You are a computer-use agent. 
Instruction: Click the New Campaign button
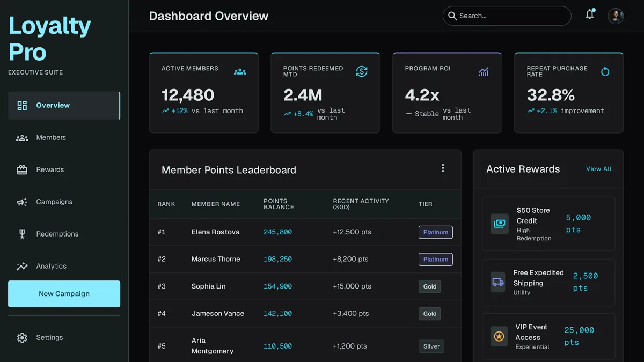(64, 294)
